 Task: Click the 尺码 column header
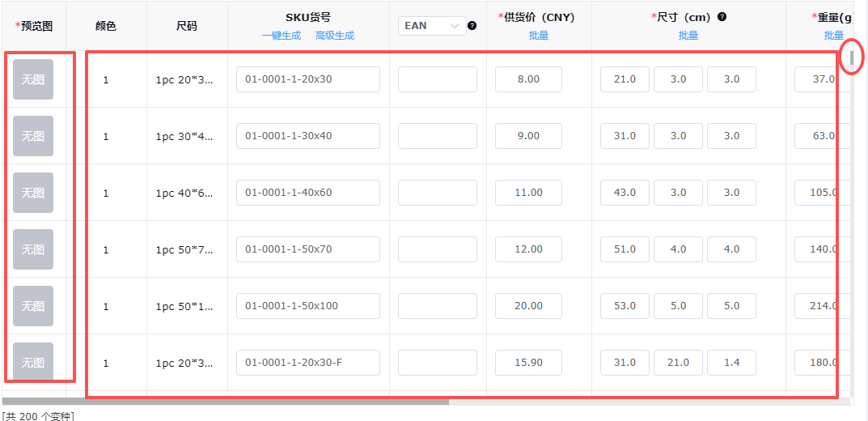[x=187, y=26]
